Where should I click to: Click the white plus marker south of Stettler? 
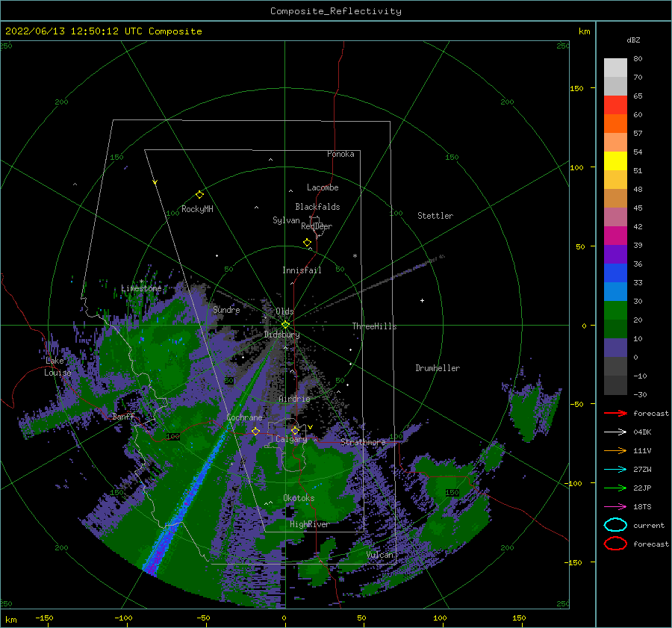pos(422,300)
